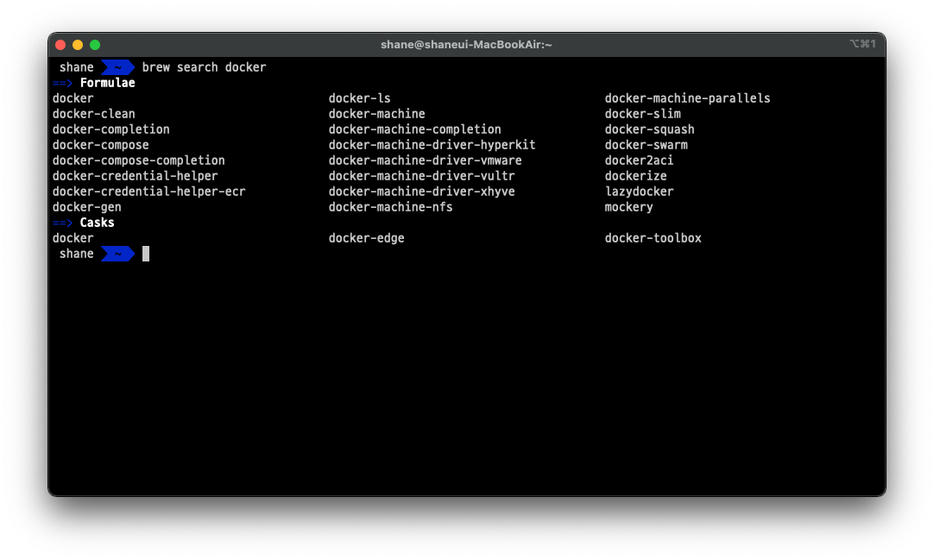Click the 'Formulae' section heading

coord(108,83)
